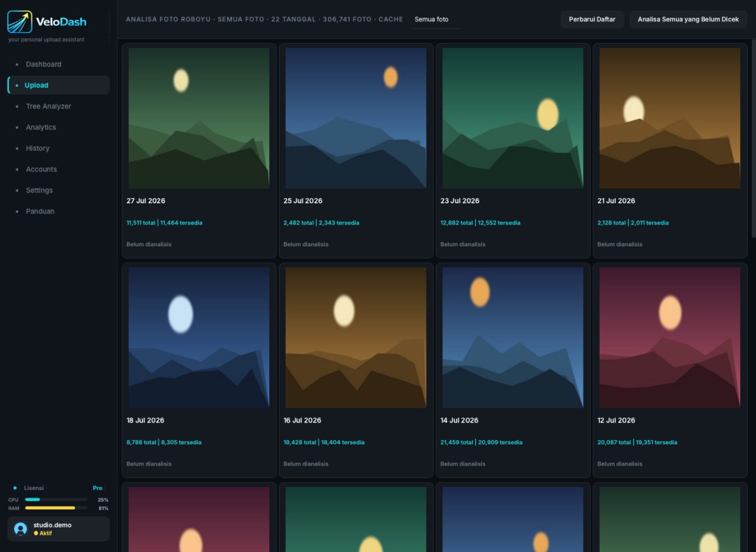Click '8,786 total | 8,305 tersedia' count
The height and width of the screenshot is (552, 756).
point(164,442)
